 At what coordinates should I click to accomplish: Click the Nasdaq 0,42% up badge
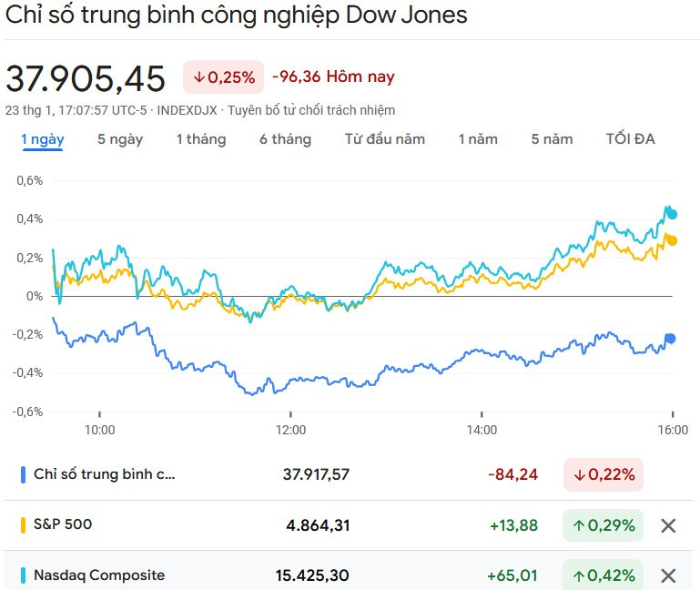click(603, 575)
